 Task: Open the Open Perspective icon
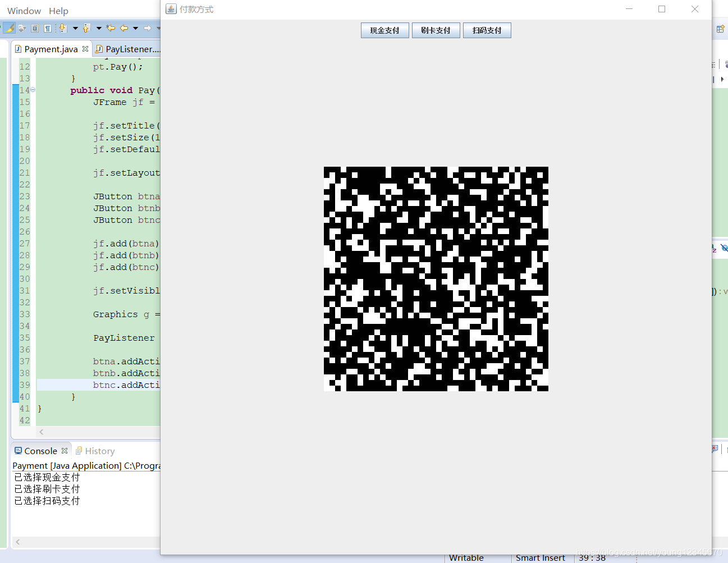pos(721,29)
